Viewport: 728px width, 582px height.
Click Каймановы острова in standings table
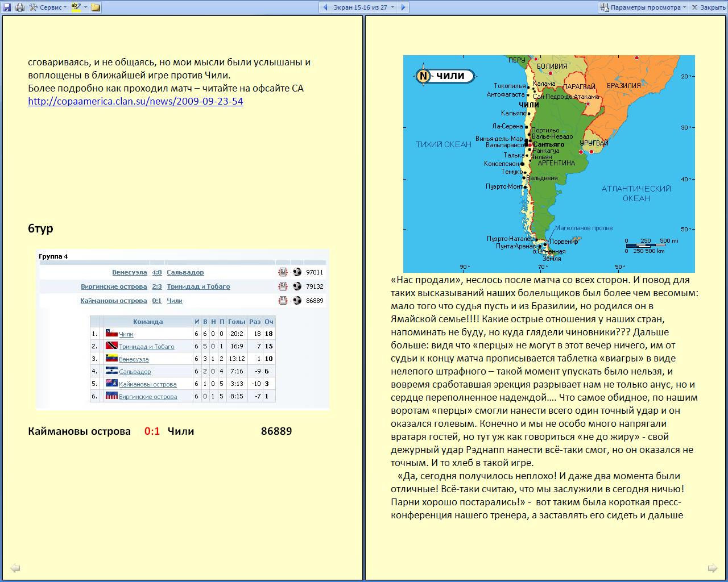(x=148, y=384)
